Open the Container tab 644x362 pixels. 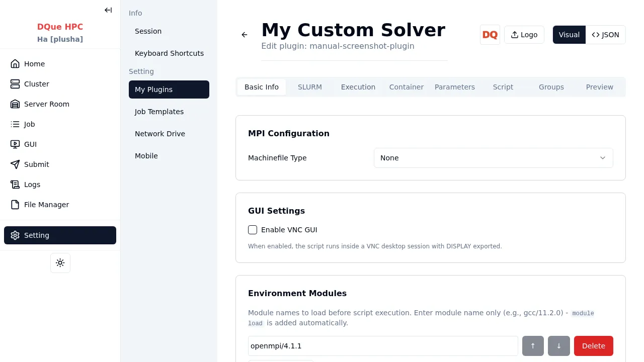tap(406, 87)
